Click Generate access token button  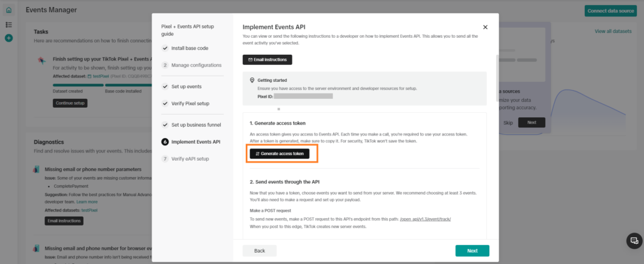pyautogui.click(x=279, y=153)
